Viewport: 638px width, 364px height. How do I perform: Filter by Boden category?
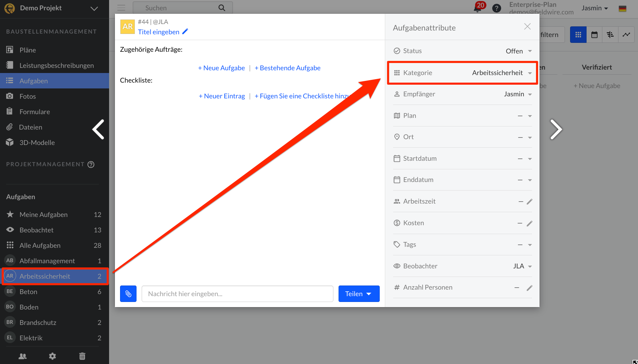[55, 307]
